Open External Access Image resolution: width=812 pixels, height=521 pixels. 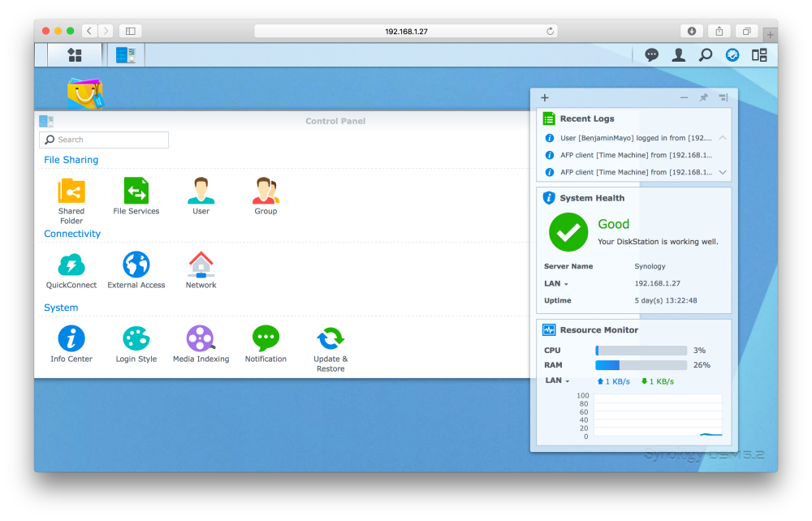(136, 265)
